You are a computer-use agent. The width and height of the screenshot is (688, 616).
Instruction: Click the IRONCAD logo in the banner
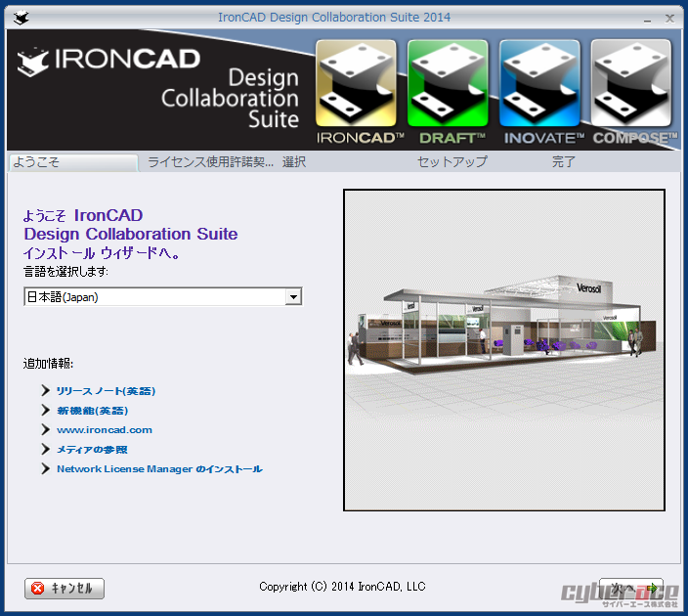pos(108,61)
